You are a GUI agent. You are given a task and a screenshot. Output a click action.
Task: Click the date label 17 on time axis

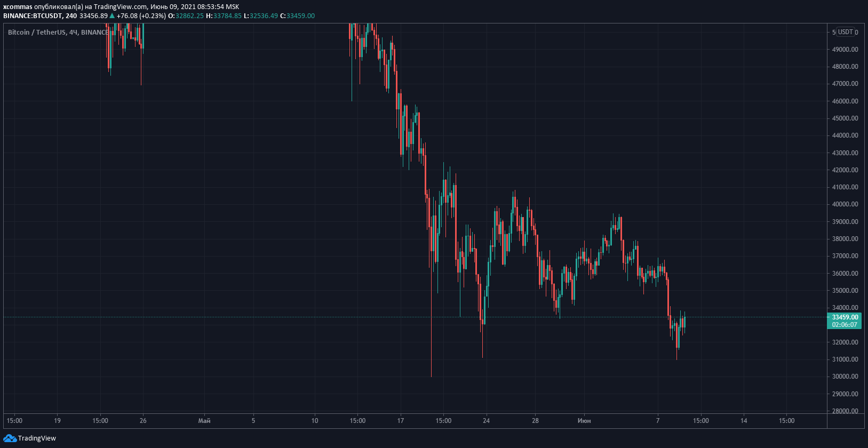click(401, 421)
